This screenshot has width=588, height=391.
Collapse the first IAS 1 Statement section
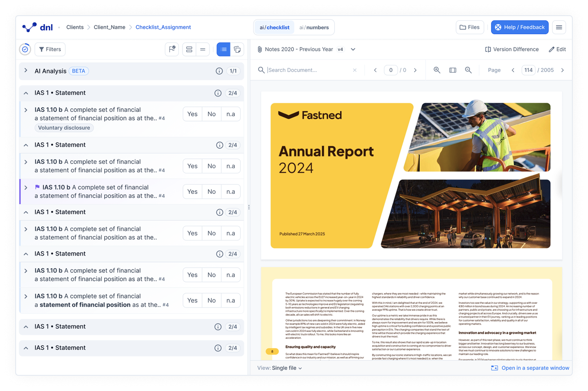pyautogui.click(x=26, y=93)
